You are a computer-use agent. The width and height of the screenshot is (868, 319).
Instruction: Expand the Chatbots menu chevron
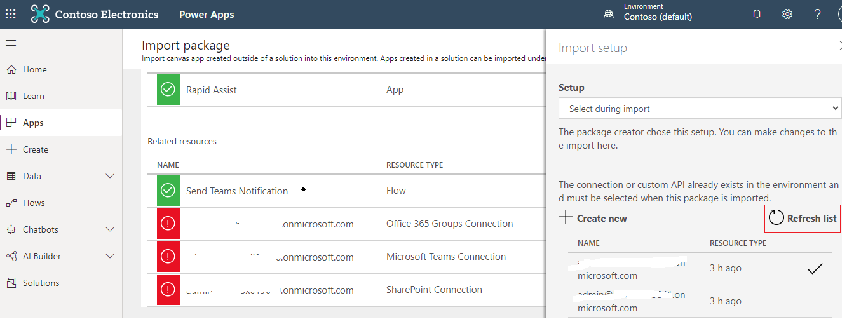click(x=110, y=229)
